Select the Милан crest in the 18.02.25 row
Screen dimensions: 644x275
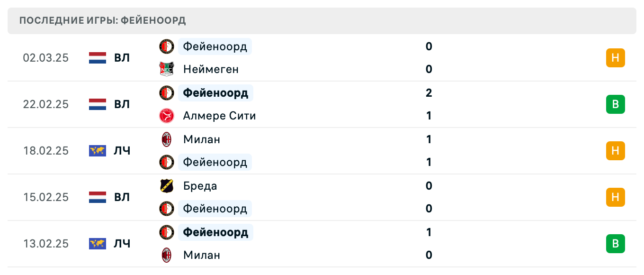[x=166, y=139]
